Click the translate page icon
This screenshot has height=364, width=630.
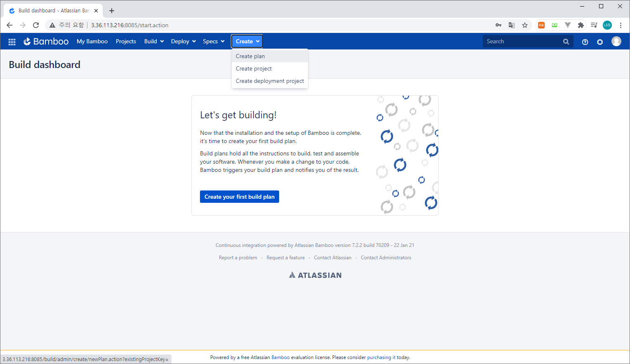[512, 25]
